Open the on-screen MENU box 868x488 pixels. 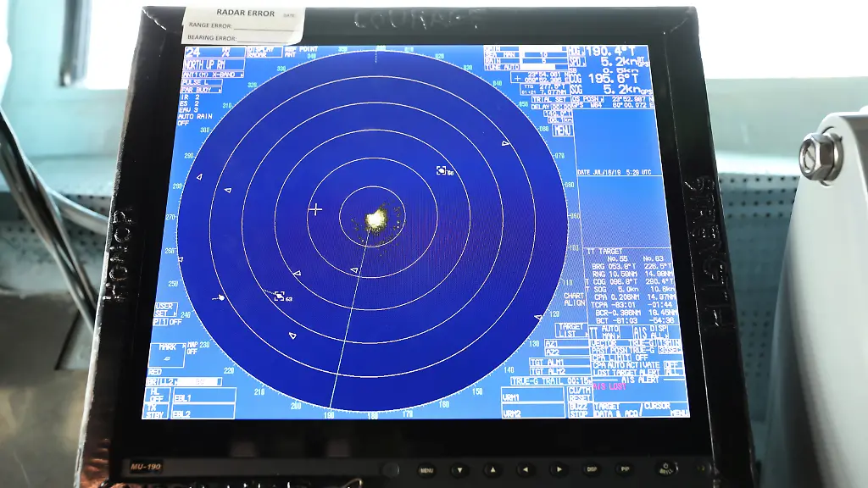pyautogui.click(x=563, y=130)
